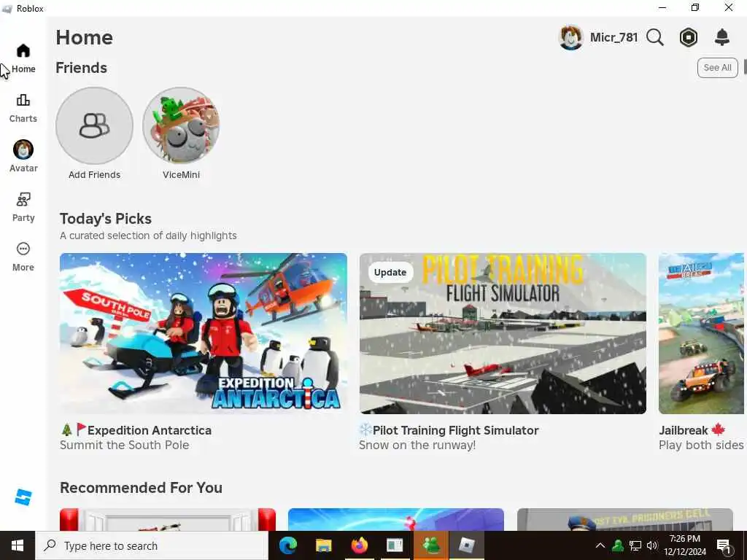Launch Microsoft Edge from the taskbar

pos(287,545)
